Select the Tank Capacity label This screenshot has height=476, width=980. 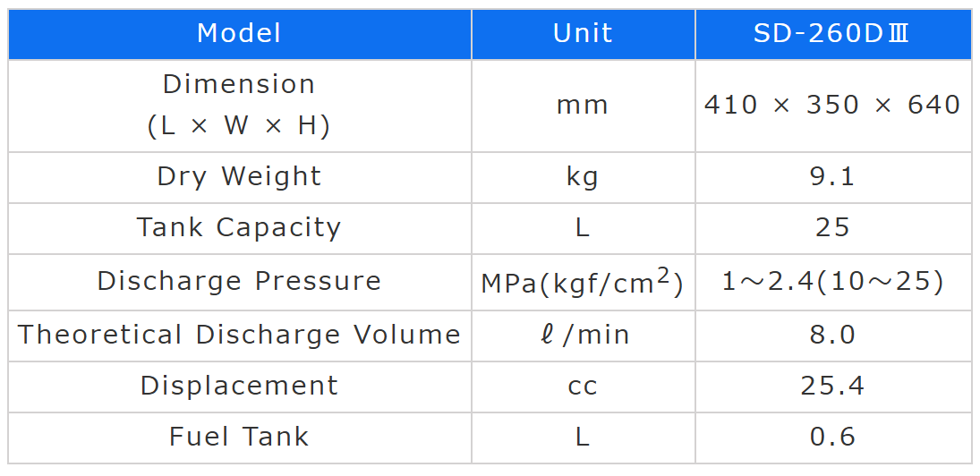pyautogui.click(x=239, y=227)
